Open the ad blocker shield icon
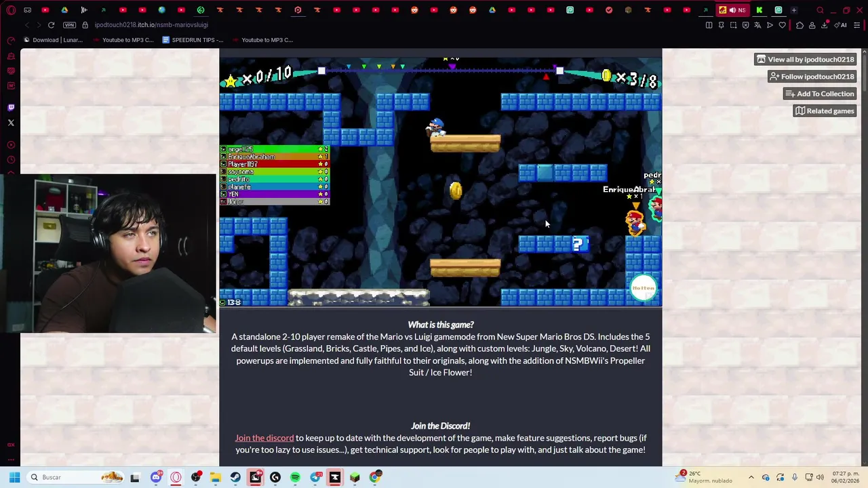Image resolution: width=868 pixels, height=488 pixels. 745,25
